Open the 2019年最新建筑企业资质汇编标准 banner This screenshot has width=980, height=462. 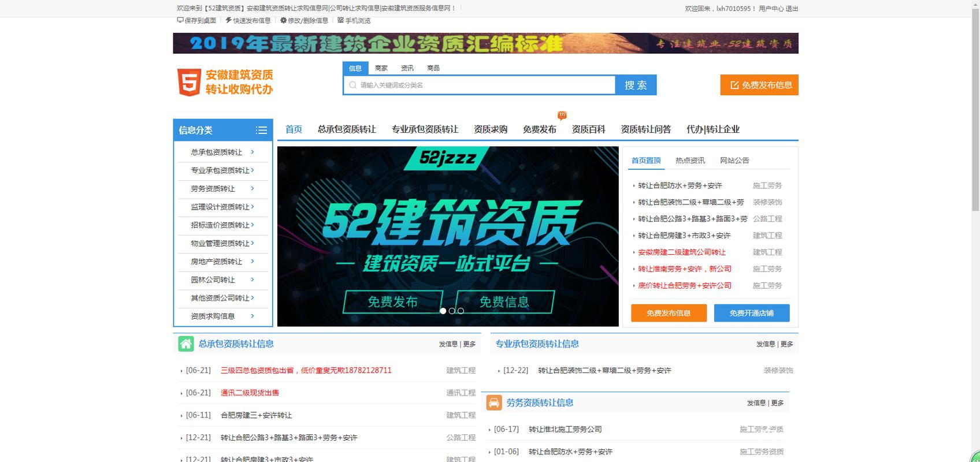tap(485, 43)
